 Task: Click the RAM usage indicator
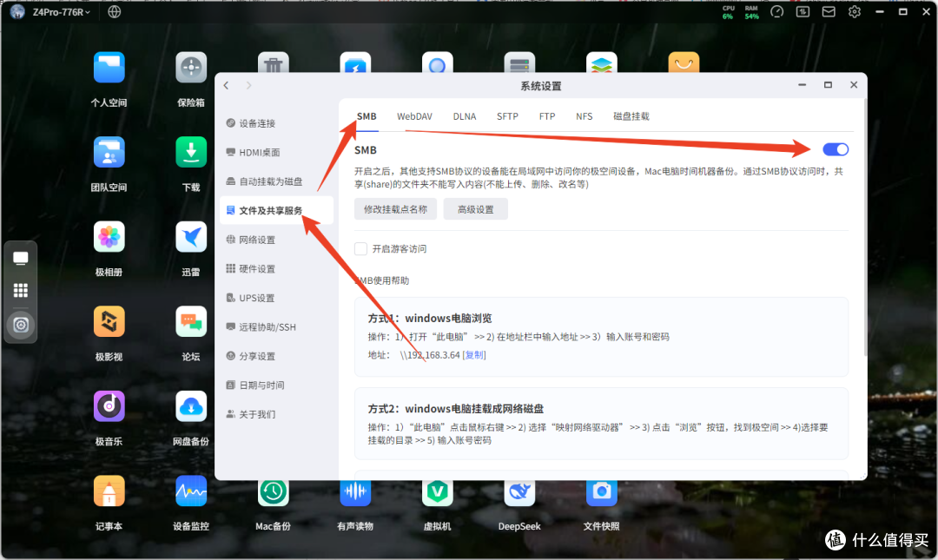pyautogui.click(x=751, y=12)
